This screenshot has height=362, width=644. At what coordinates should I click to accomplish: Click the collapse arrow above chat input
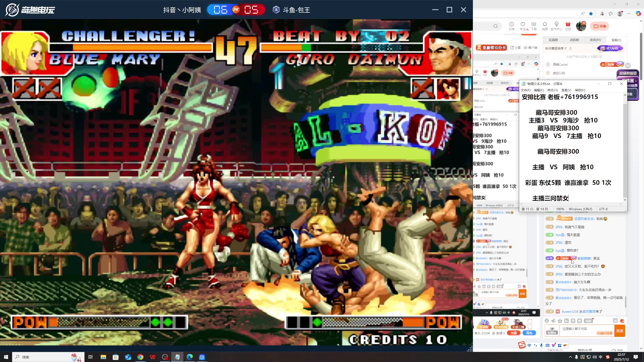click(x=623, y=313)
